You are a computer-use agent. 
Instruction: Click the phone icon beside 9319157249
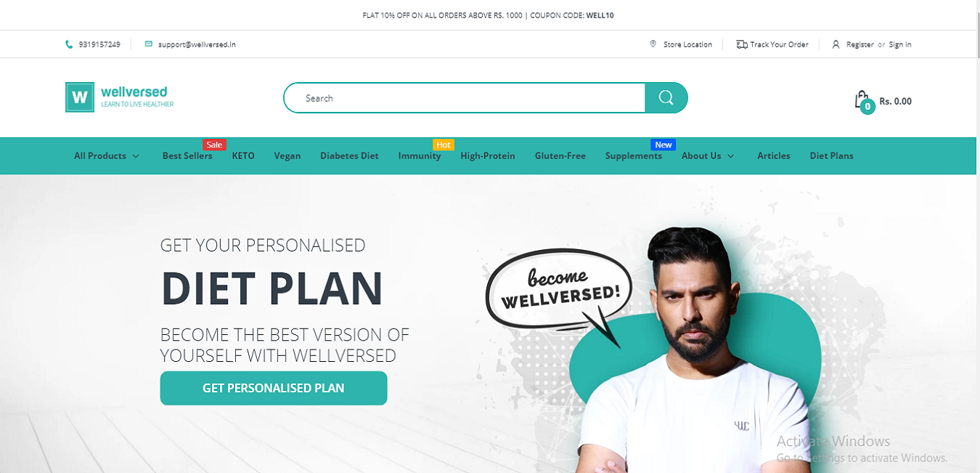pyautogui.click(x=69, y=44)
